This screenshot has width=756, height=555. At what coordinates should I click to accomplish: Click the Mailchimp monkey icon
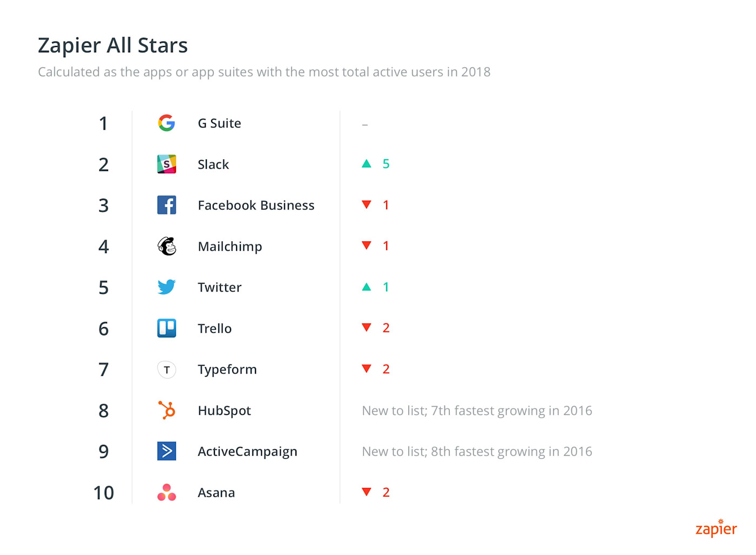(x=166, y=246)
